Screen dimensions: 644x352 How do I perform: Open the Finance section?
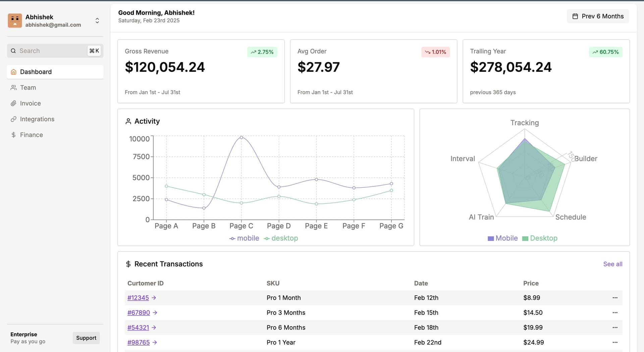pos(31,135)
